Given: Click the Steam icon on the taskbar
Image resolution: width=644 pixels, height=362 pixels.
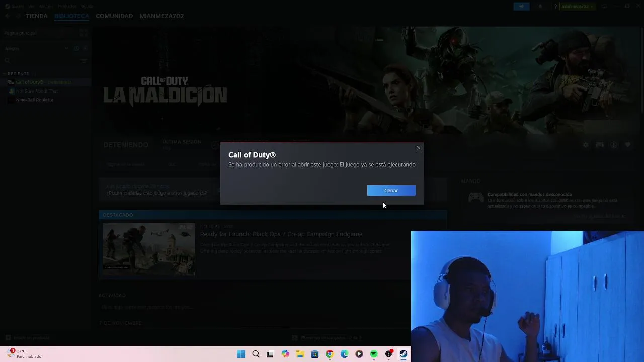Looking at the screenshot, I should click(404, 354).
